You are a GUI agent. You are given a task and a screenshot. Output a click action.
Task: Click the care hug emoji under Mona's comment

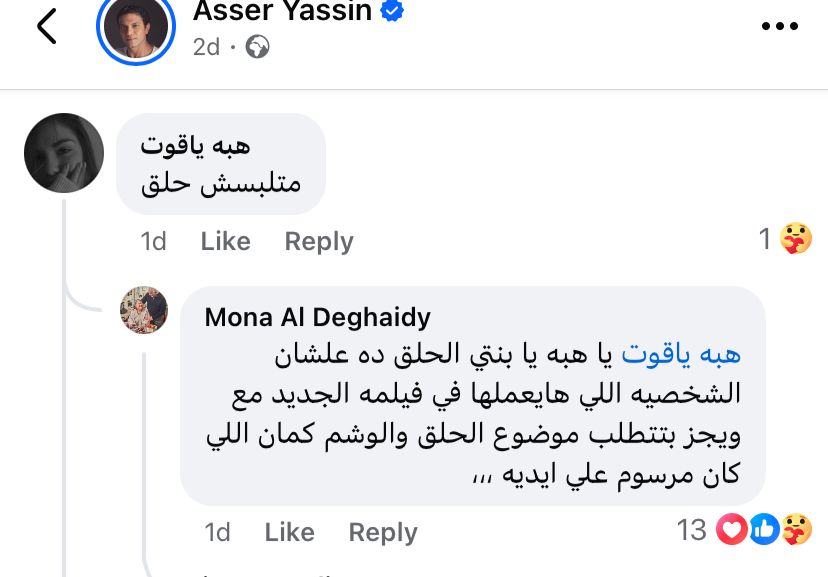click(796, 529)
